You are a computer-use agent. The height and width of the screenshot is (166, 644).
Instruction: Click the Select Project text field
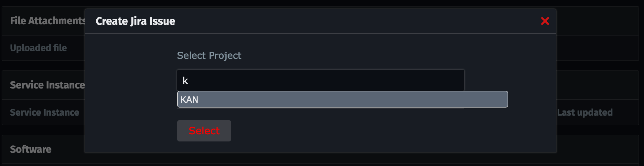(320, 80)
